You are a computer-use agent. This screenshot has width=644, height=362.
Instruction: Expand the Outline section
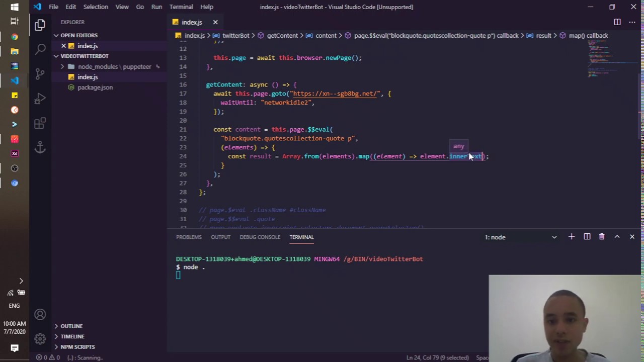(x=71, y=326)
